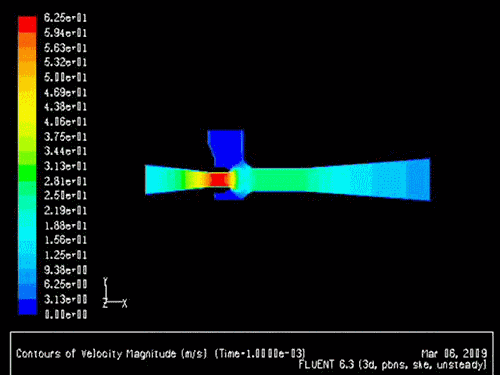Image resolution: width=500 pixels, height=375 pixels.
Task: Click the 3.13e+01 legend value
Action: click(65, 166)
